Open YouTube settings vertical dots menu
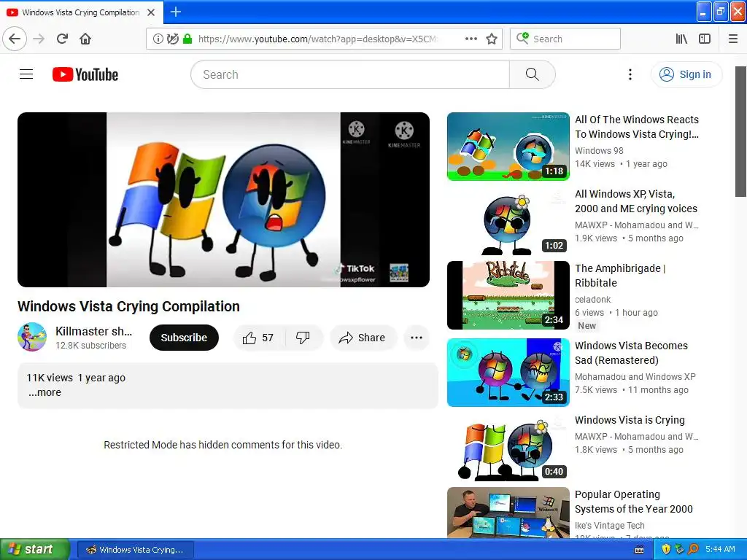The height and width of the screenshot is (560, 747). click(630, 74)
